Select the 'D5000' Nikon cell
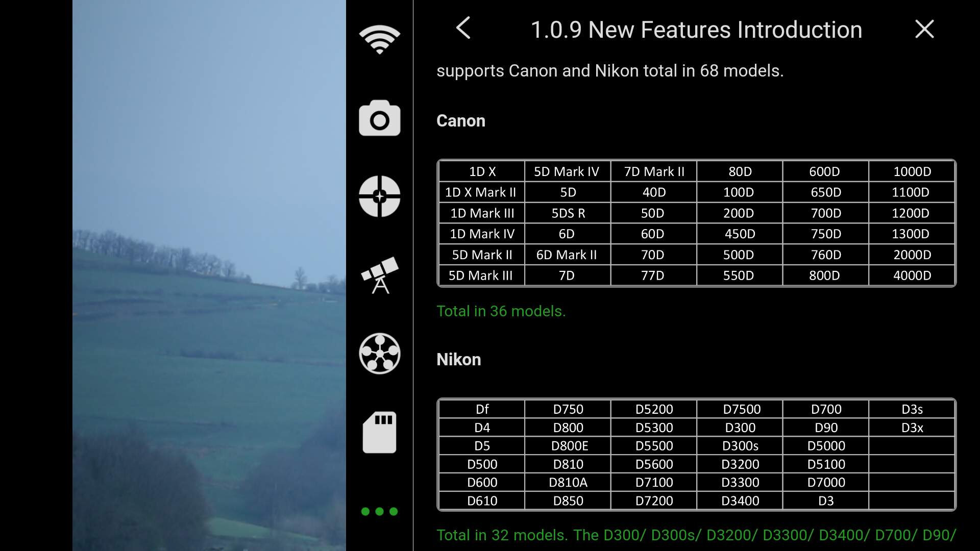Screen dimensions: 980x551 pos(825,446)
